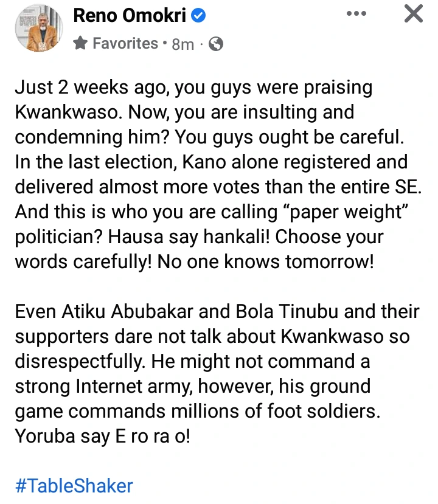Open the Reno Omokri profile name link

(x=130, y=16)
